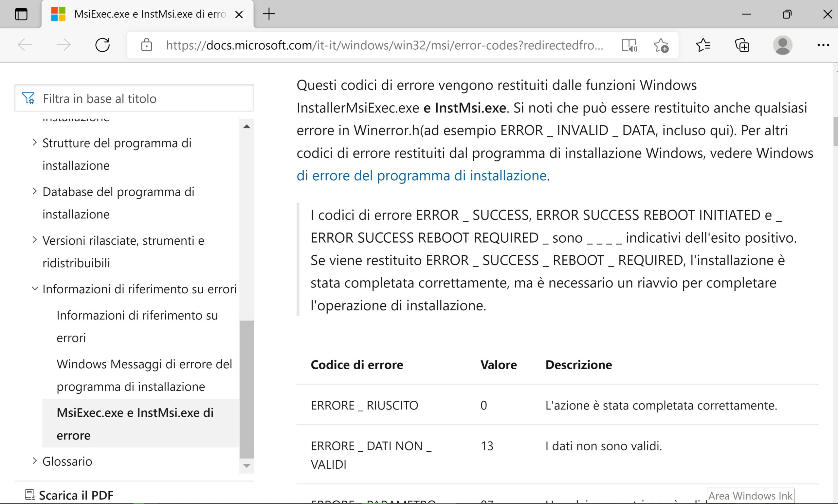Open Settings and more menu

[823, 45]
